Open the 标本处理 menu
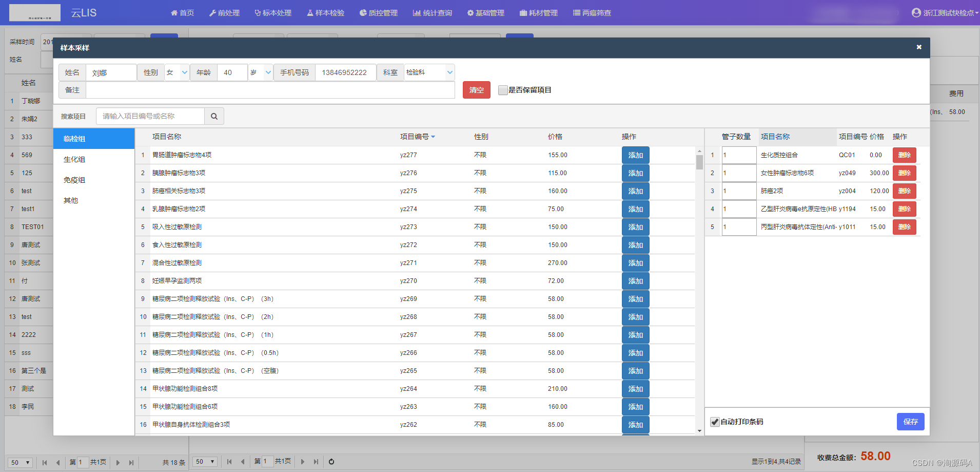 click(x=273, y=13)
